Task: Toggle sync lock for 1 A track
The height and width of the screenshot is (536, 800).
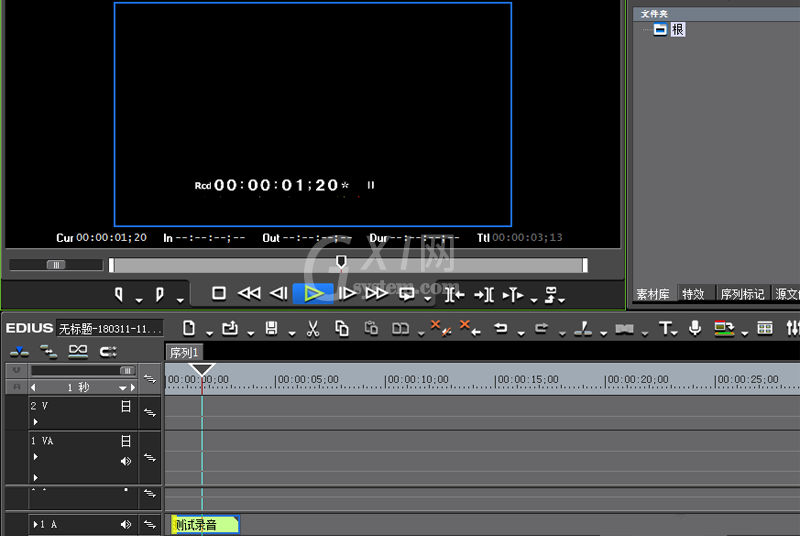Action: (x=149, y=524)
